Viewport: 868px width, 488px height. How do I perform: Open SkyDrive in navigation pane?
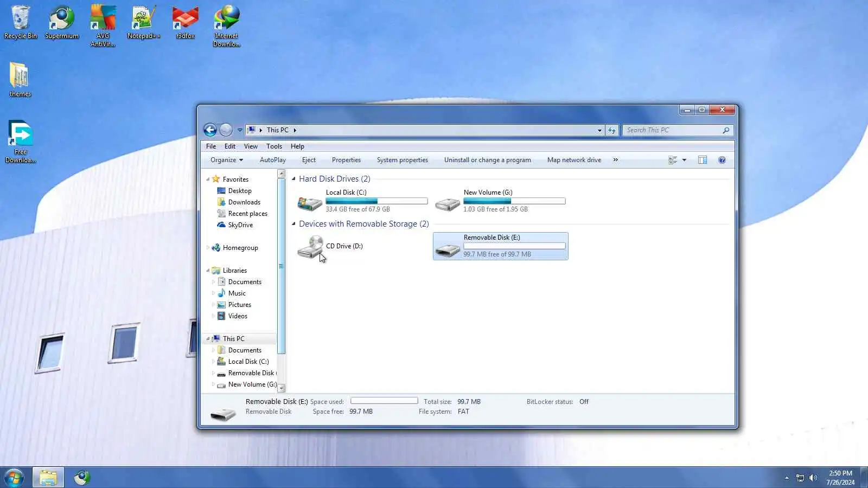coord(235,225)
